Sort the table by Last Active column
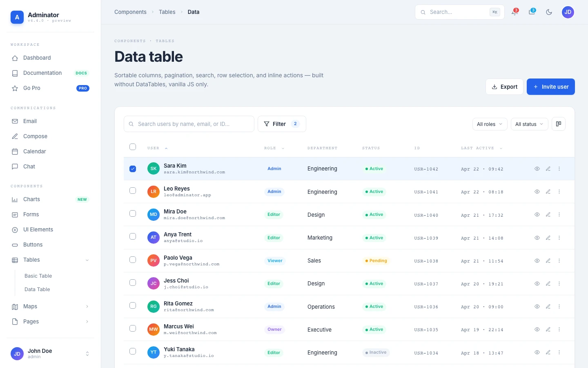 481,148
